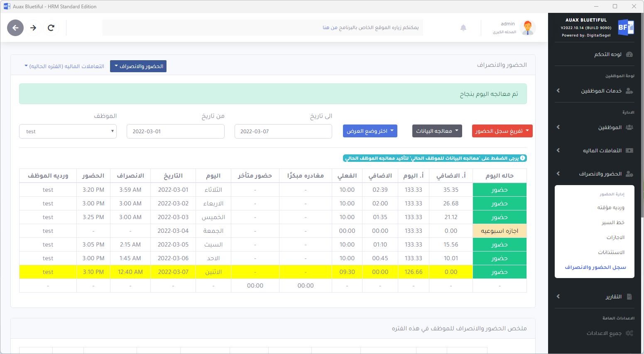Click the خدمات الموظفين sidebar icon

pyautogui.click(x=629, y=90)
